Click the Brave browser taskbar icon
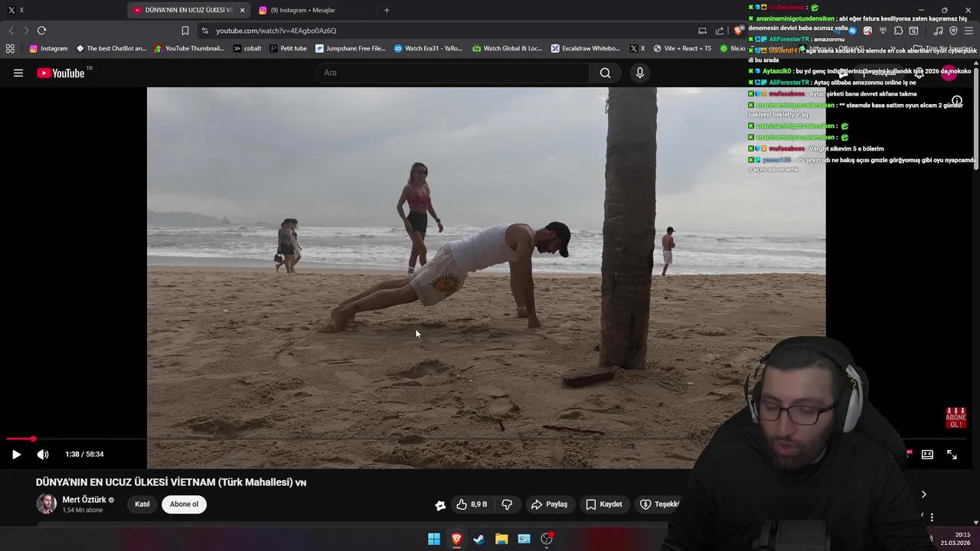 pos(456,539)
